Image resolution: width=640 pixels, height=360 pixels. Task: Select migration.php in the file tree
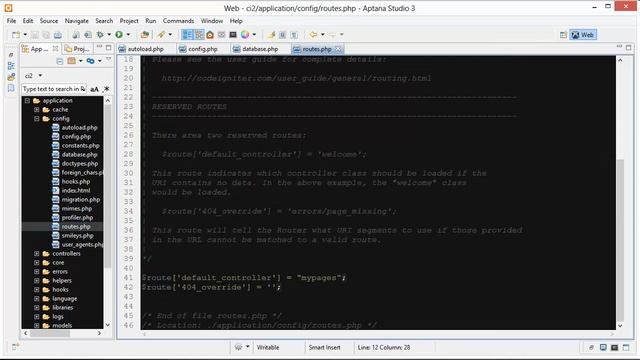[x=81, y=199]
